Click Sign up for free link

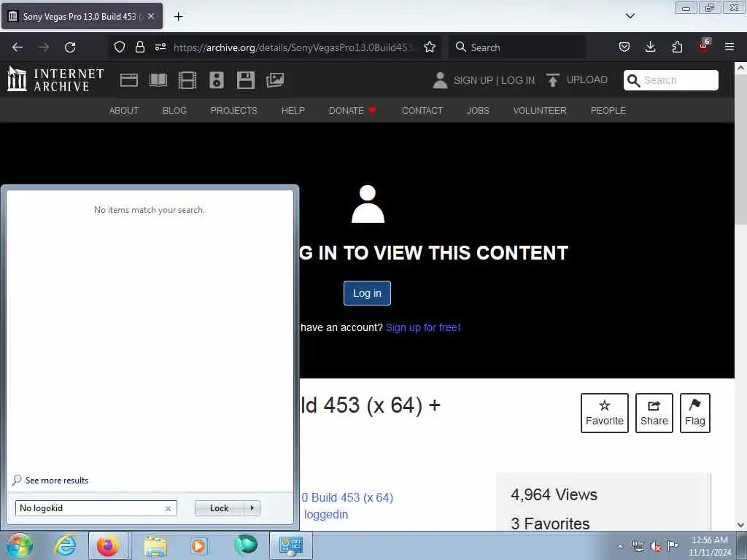pyautogui.click(x=423, y=327)
